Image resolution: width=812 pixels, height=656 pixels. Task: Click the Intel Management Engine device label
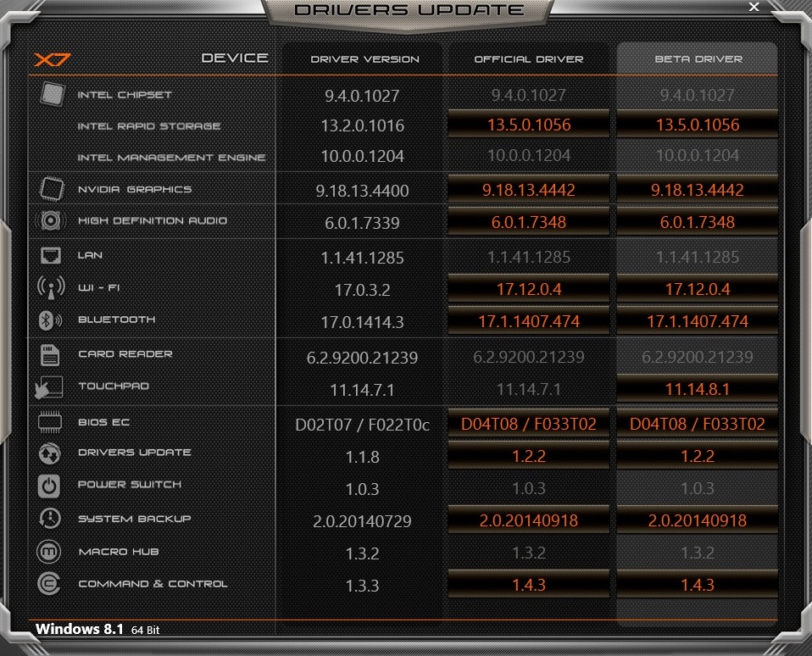pyautogui.click(x=171, y=157)
